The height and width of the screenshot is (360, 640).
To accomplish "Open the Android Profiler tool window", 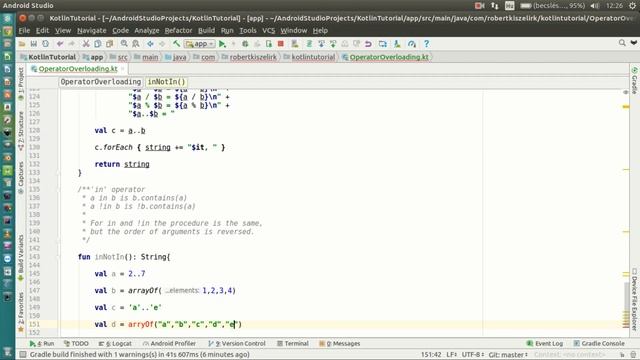I will (x=169, y=344).
